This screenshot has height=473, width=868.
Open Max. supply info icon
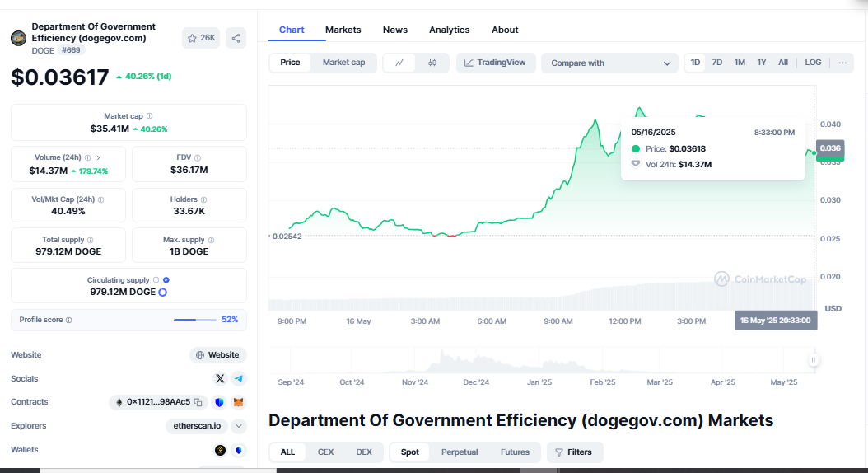(211, 240)
